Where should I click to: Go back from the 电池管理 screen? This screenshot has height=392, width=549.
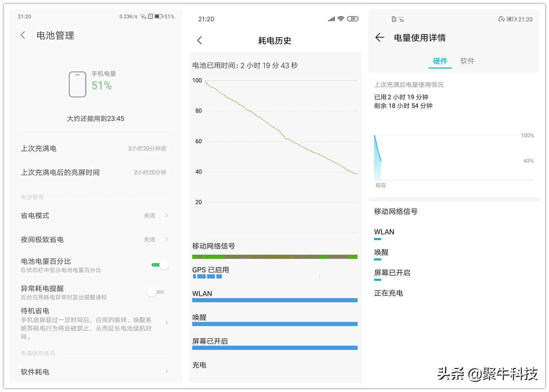(23, 35)
